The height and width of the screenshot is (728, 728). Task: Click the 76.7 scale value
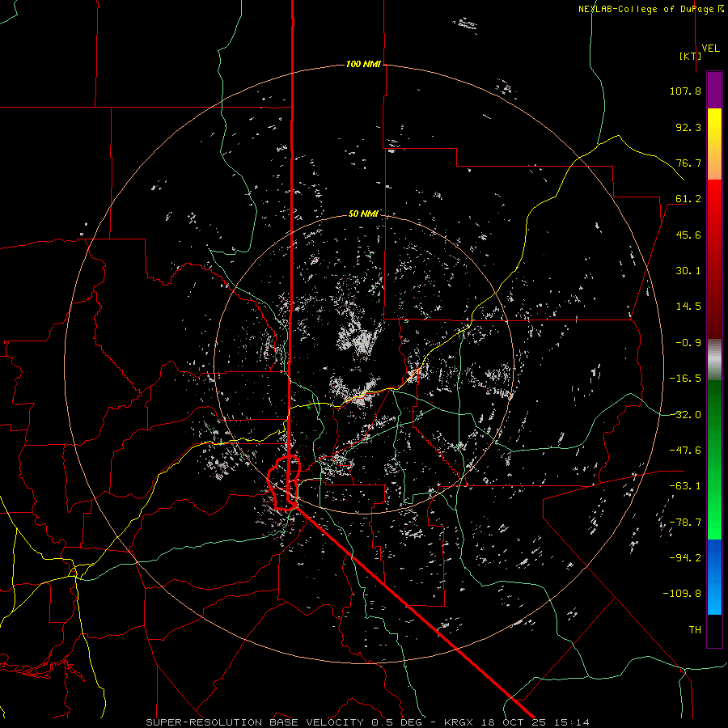pos(688,163)
